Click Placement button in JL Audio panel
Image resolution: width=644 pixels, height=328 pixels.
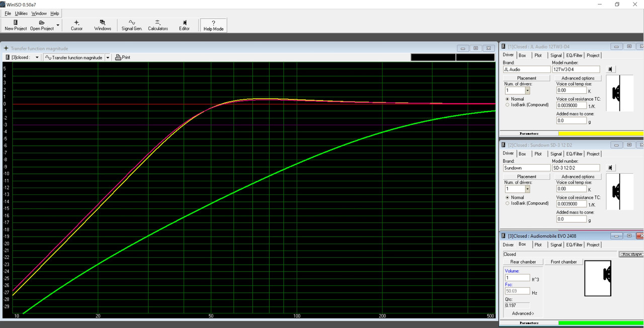coord(527,78)
